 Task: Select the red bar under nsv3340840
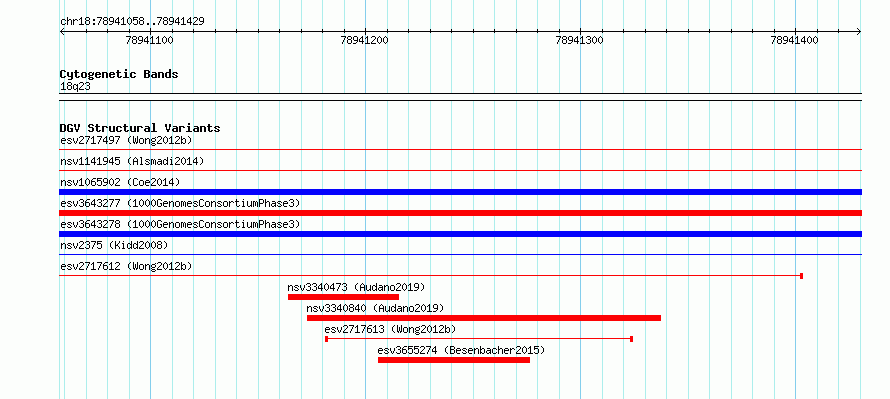pos(484,318)
